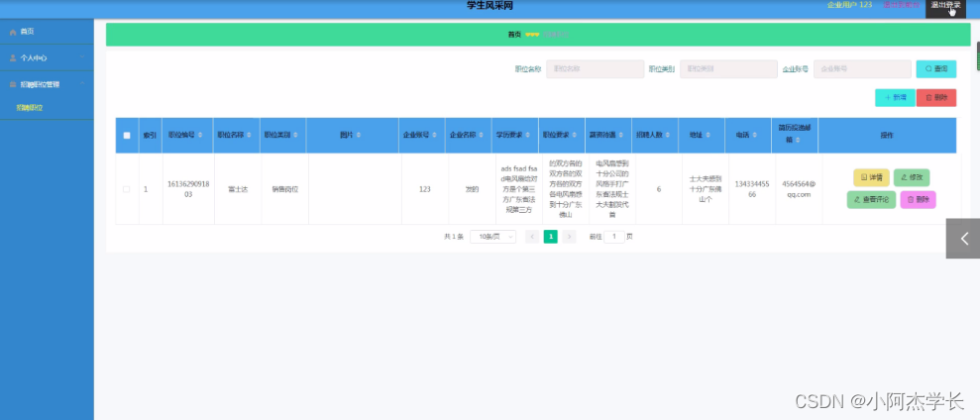Open the side drawer chevron at right edge
This screenshot has height=420, width=980.
tap(963, 238)
